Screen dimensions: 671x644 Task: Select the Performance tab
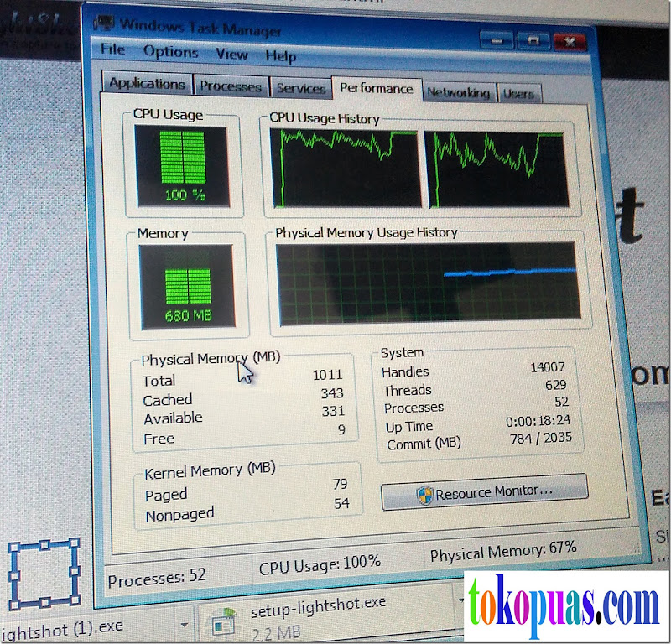point(377,89)
